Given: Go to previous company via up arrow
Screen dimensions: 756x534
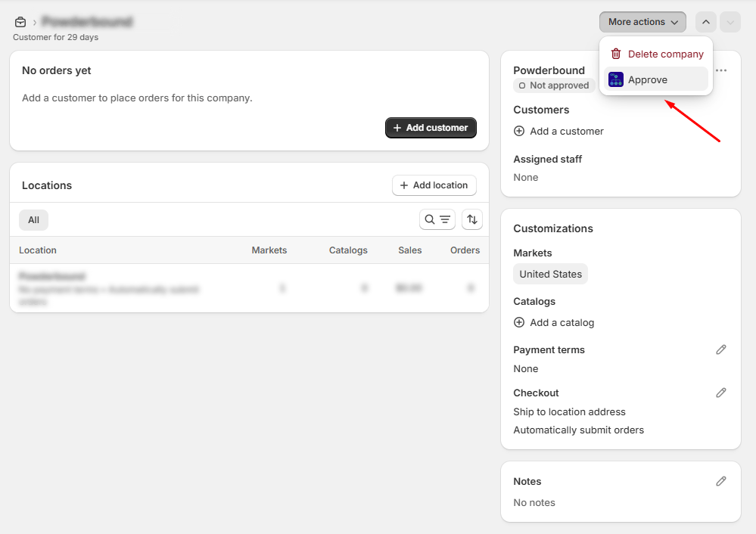Looking at the screenshot, I should 705,22.
